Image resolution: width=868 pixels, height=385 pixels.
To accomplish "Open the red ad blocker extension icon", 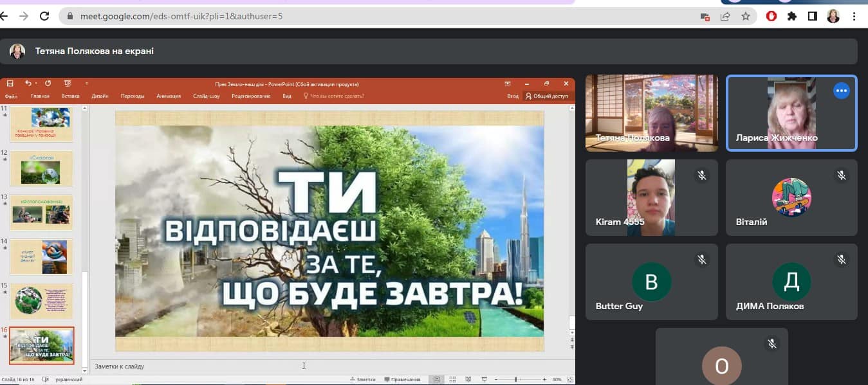I will pyautogui.click(x=771, y=17).
